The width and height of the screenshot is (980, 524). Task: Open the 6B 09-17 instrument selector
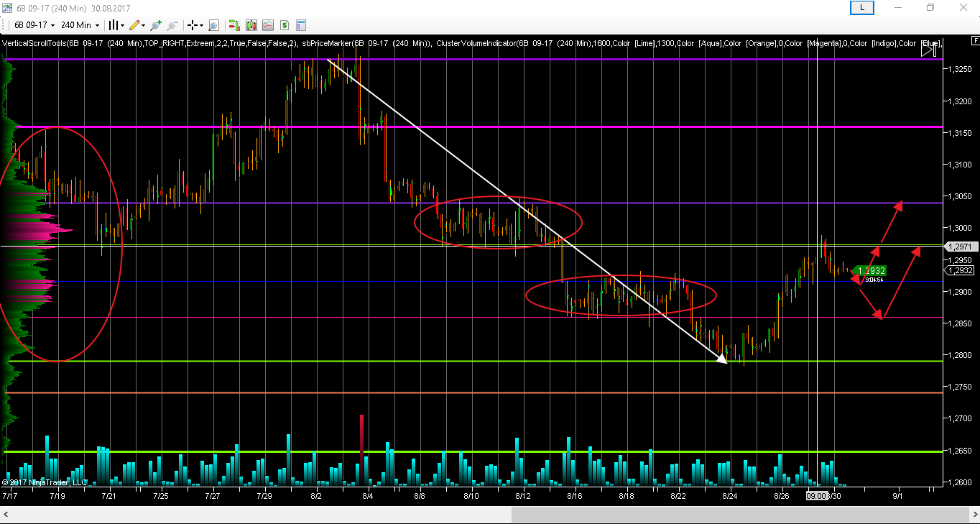click(x=34, y=25)
